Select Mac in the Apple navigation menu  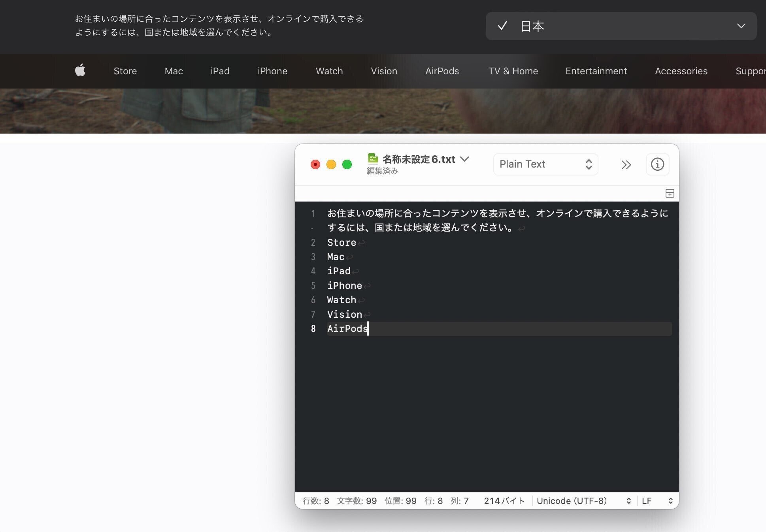pyautogui.click(x=173, y=71)
